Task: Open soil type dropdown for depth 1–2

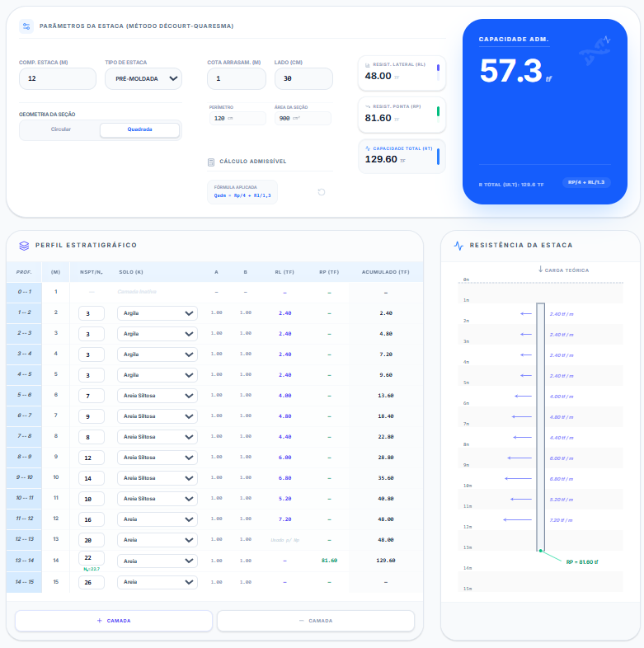Action: 157,313
